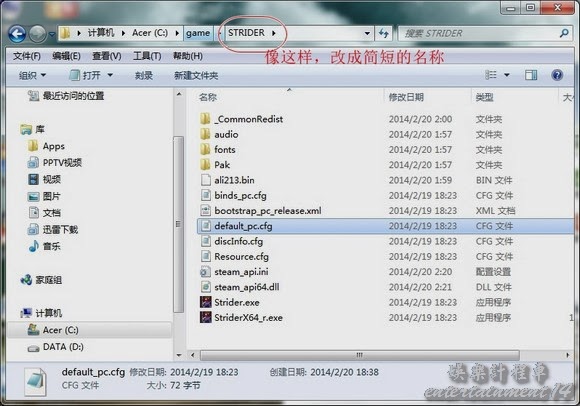The height and width of the screenshot is (406, 580).
Task: Open the 音乐 library item
Action: click(x=44, y=246)
